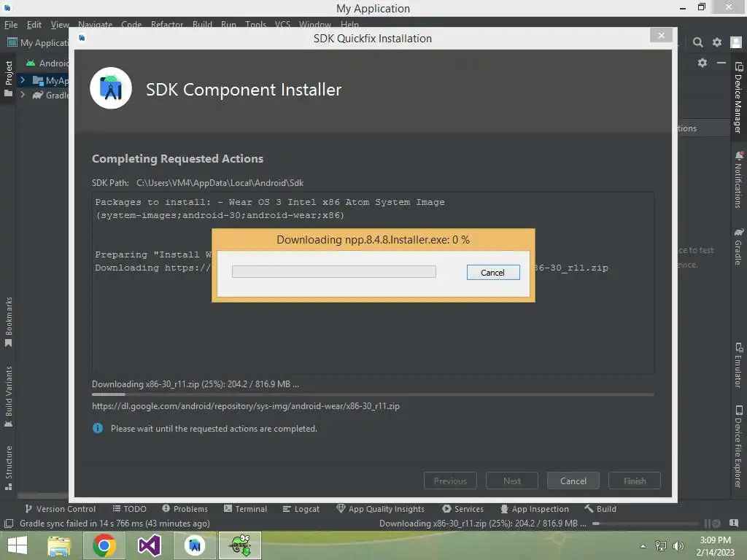Open the Services tool window
The width and height of the screenshot is (747, 560).
pos(462,508)
